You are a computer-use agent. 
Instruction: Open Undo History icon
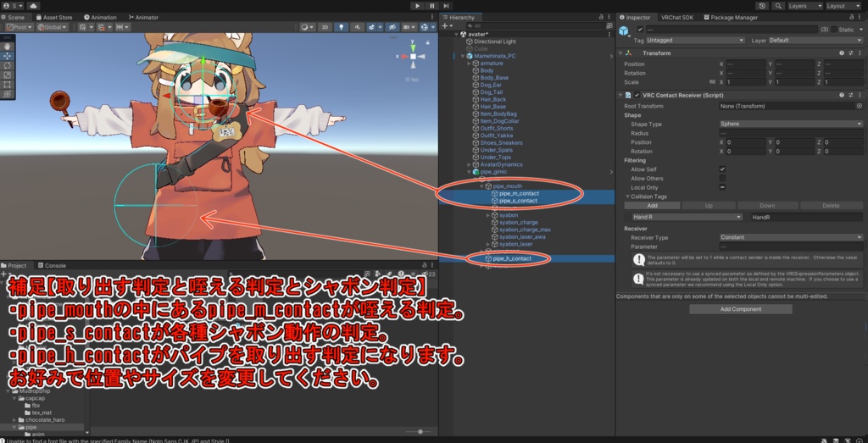tap(763, 6)
